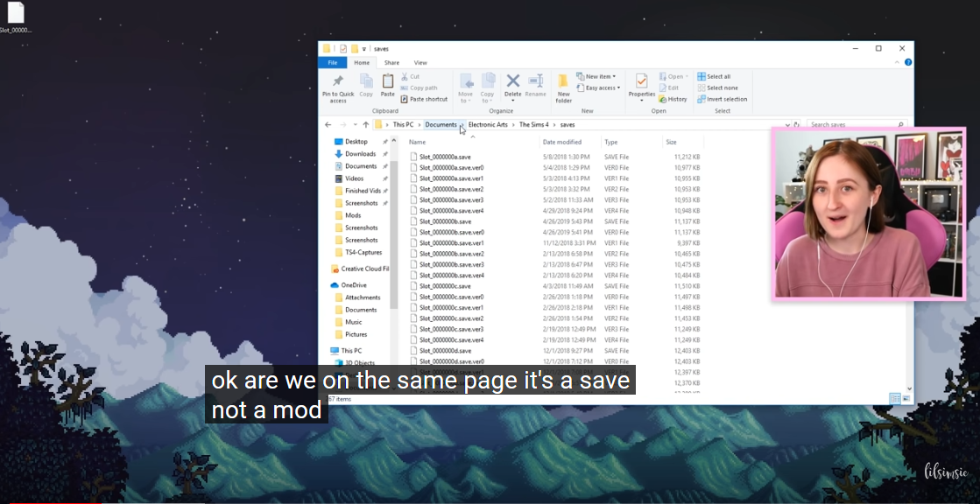Open the File ribbon tab
Screen dimensions: 980x504
click(x=333, y=62)
